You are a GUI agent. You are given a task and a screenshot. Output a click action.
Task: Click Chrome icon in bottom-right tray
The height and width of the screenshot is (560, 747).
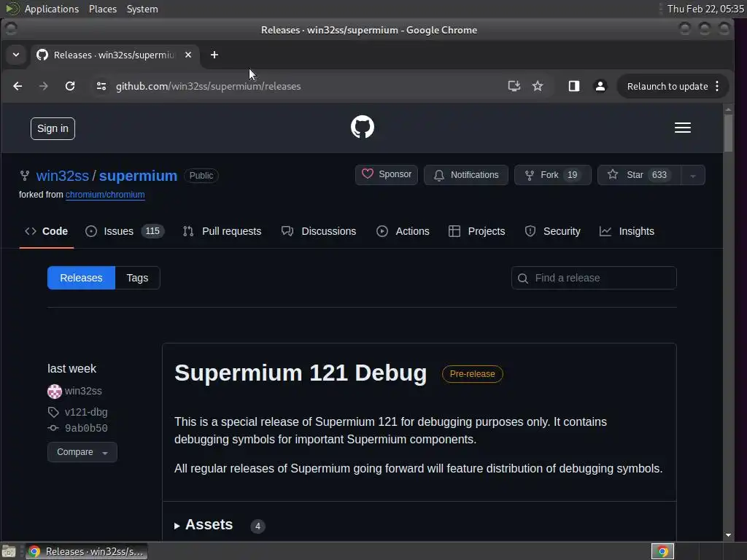(x=662, y=551)
